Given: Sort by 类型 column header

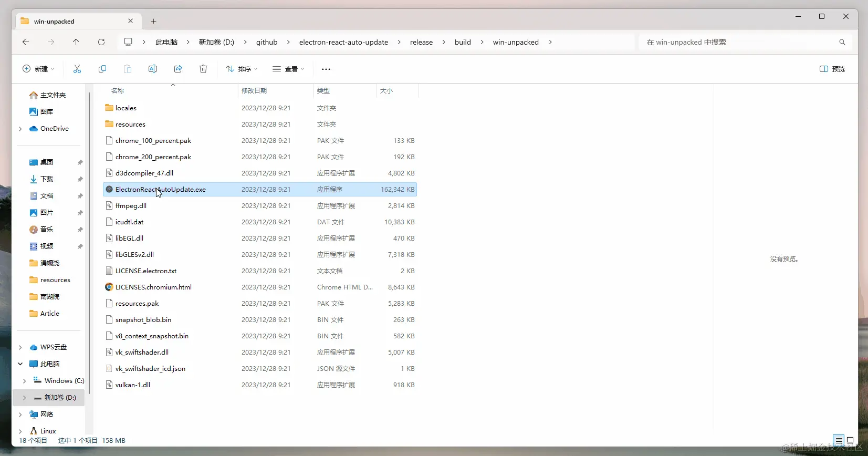Looking at the screenshot, I should (323, 90).
